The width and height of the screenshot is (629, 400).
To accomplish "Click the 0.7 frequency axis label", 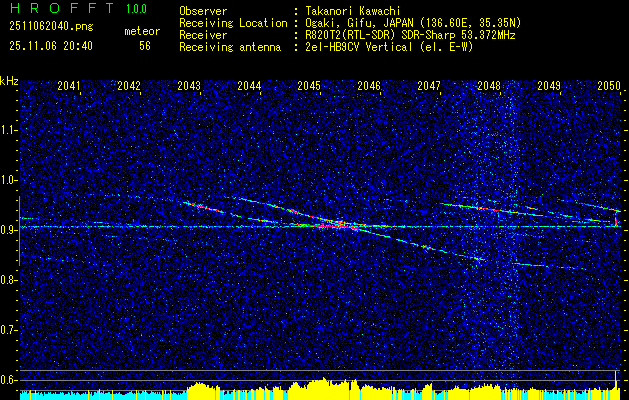I will 8,330.
